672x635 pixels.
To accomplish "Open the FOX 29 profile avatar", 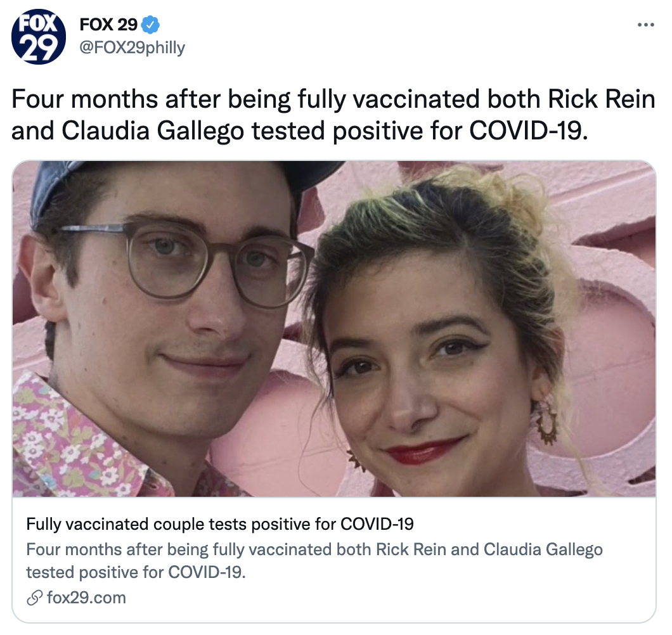I will (39, 37).
